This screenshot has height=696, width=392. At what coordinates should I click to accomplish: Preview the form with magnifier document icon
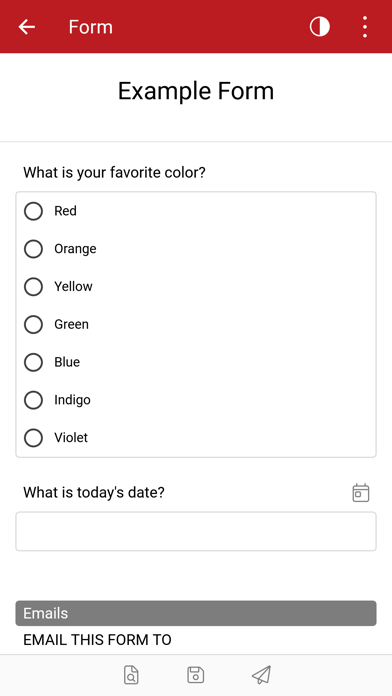click(x=131, y=675)
